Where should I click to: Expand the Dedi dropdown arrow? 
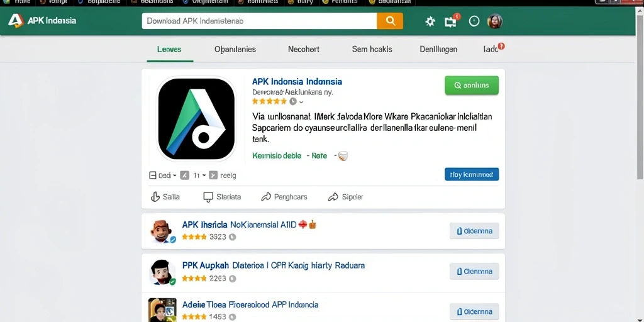[x=175, y=175]
